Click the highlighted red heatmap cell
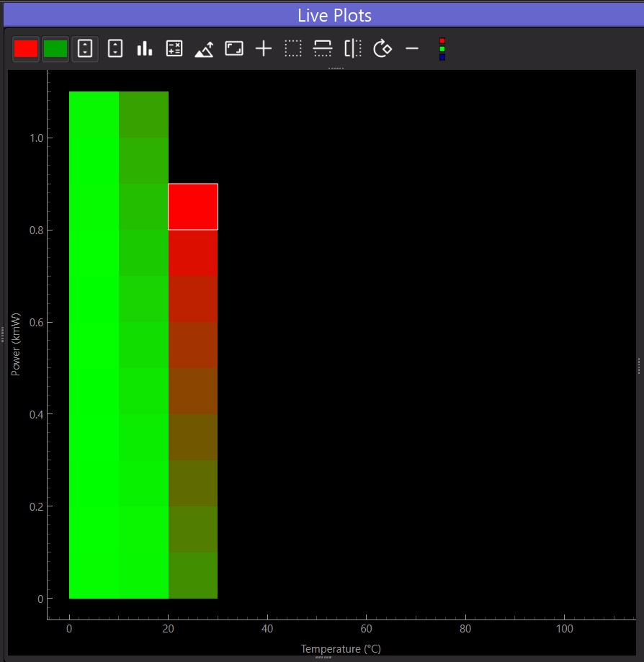644x662 pixels. 193,207
